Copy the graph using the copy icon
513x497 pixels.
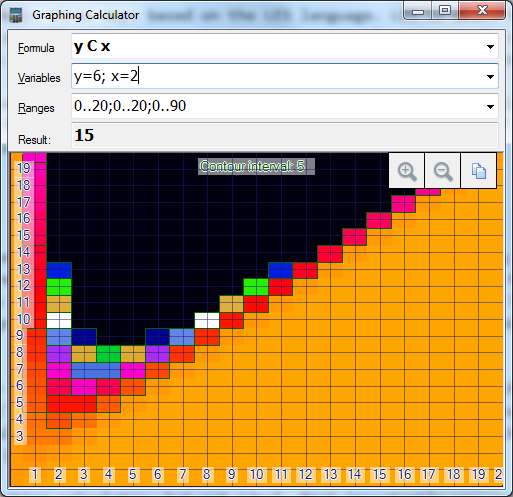pos(479,171)
